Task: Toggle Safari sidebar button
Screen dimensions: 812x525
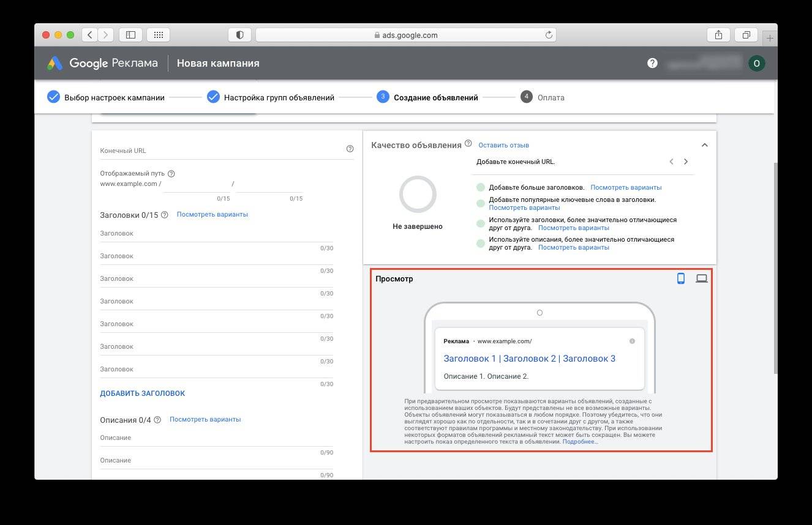Action: (x=130, y=35)
